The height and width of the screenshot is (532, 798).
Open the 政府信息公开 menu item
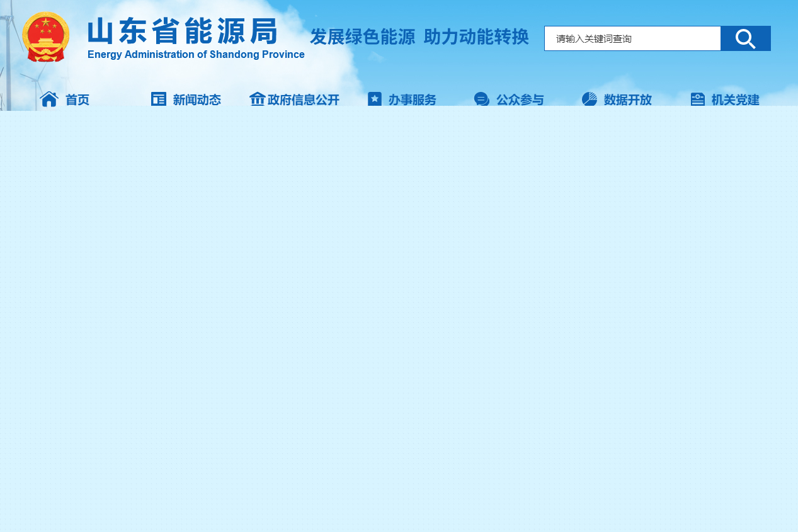(x=304, y=100)
